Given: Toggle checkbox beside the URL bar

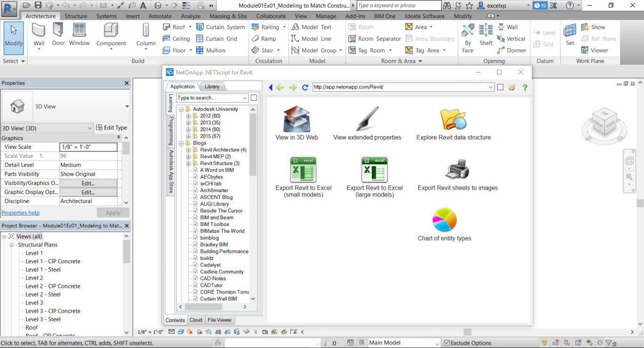Looking at the screenshot, I should pyautogui.click(x=500, y=87).
